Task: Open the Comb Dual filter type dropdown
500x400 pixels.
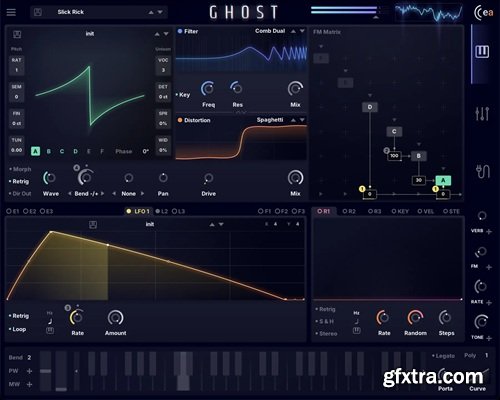Action: (x=302, y=31)
